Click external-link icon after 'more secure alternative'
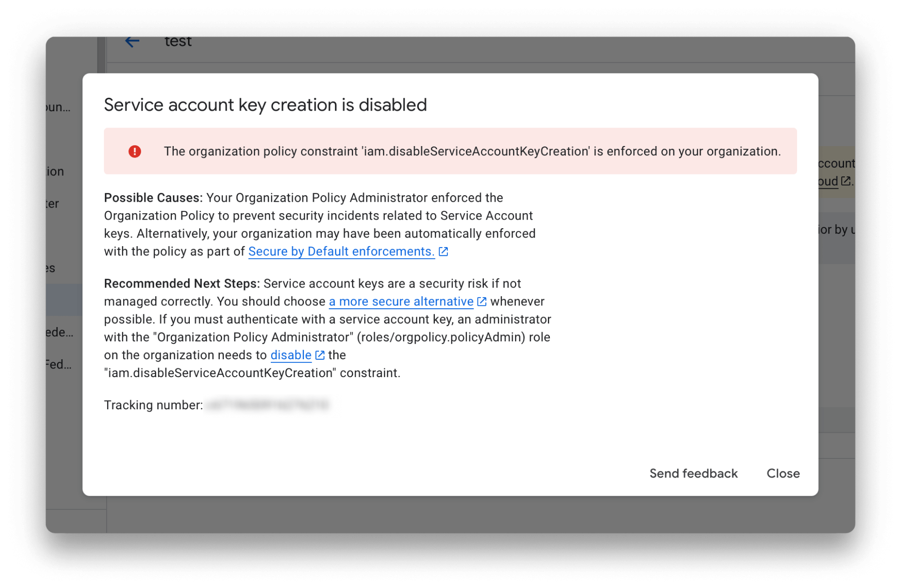Screen dimensions: 901x588 click(482, 302)
